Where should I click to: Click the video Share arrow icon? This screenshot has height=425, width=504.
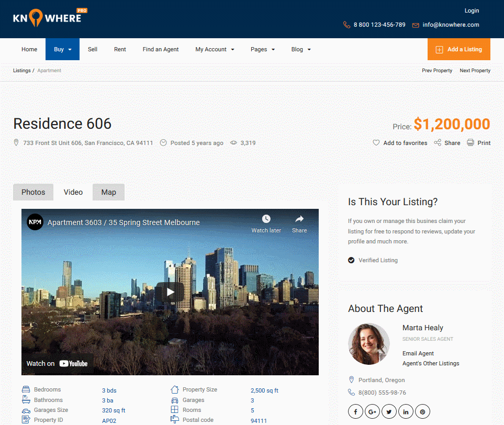coord(299,219)
